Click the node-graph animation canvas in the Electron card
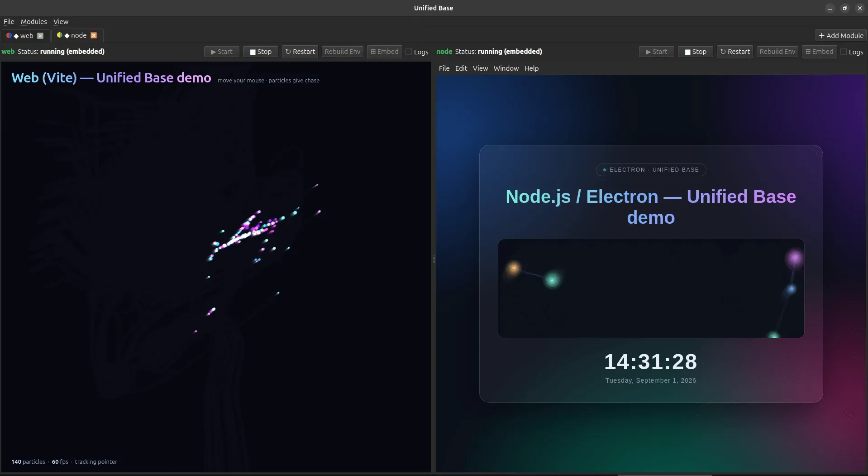Viewport: 868px width, 476px height. pos(651,288)
